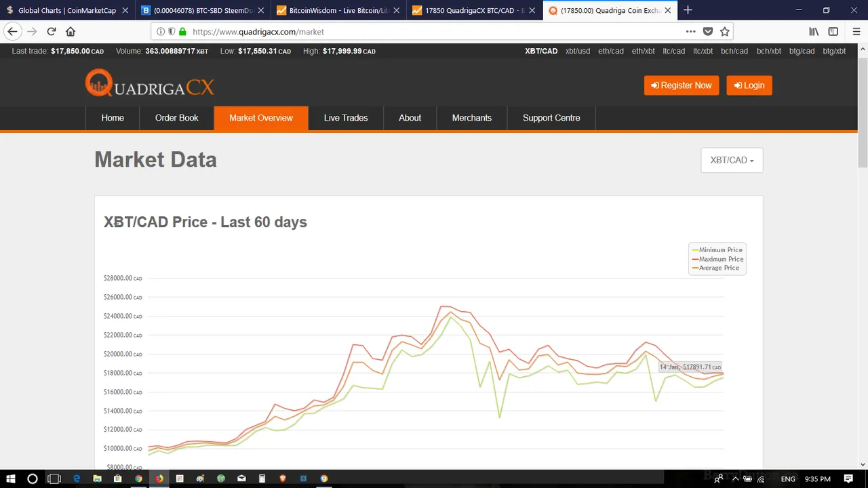Open system tray hidden icons chevron
The image size is (868, 488).
tap(736, 479)
